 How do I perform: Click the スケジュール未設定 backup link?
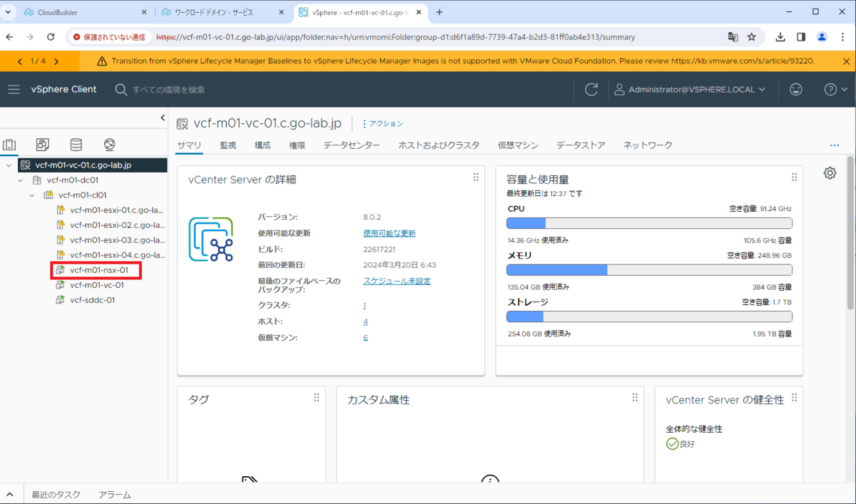397,281
